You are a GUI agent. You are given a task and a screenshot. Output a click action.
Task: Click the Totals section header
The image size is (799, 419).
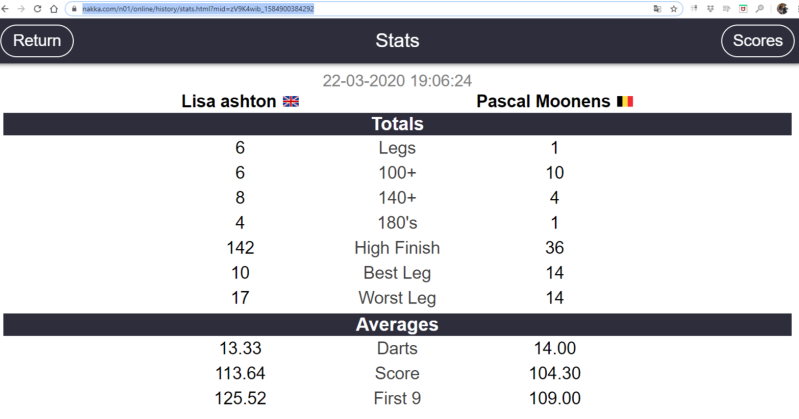pyautogui.click(x=397, y=124)
